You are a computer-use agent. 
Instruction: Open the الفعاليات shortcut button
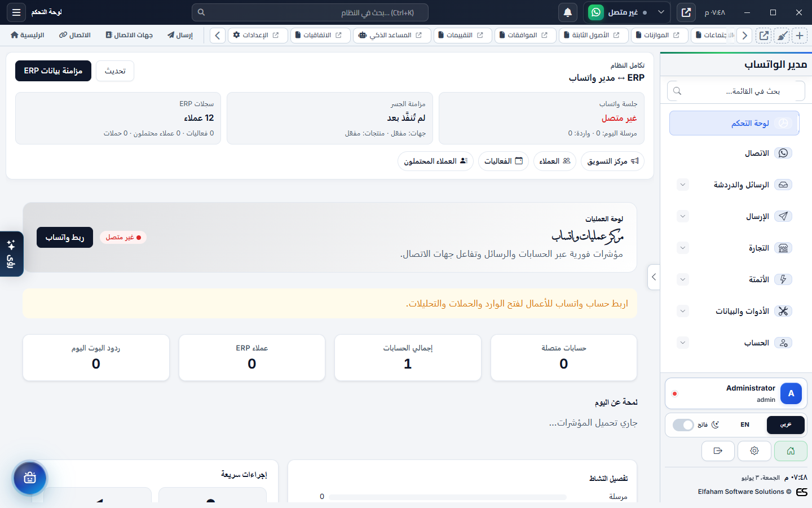(504, 161)
